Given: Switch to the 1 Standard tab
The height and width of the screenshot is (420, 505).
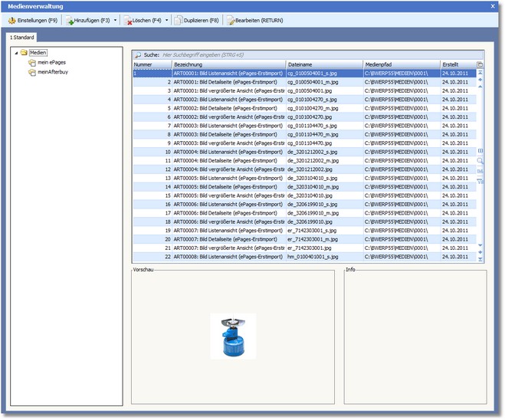Looking at the screenshot, I should [x=21, y=37].
